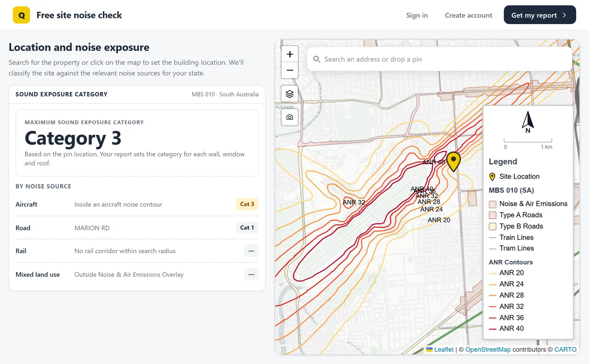
Task: Click the 'MBS 010 · South Australia' label
Action: pyautogui.click(x=225, y=94)
